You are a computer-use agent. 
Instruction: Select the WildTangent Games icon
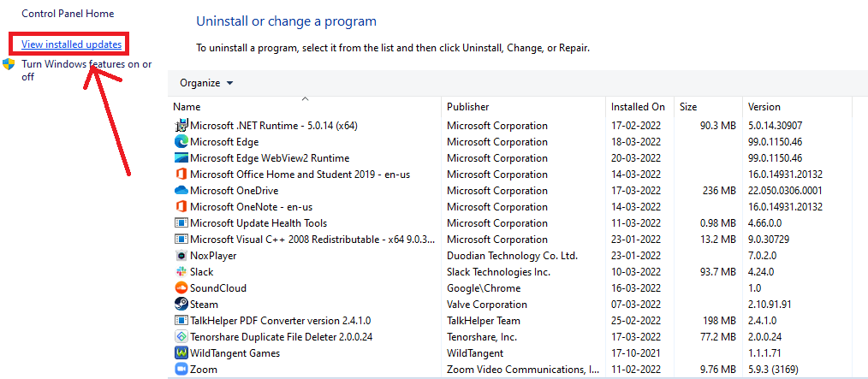[181, 353]
